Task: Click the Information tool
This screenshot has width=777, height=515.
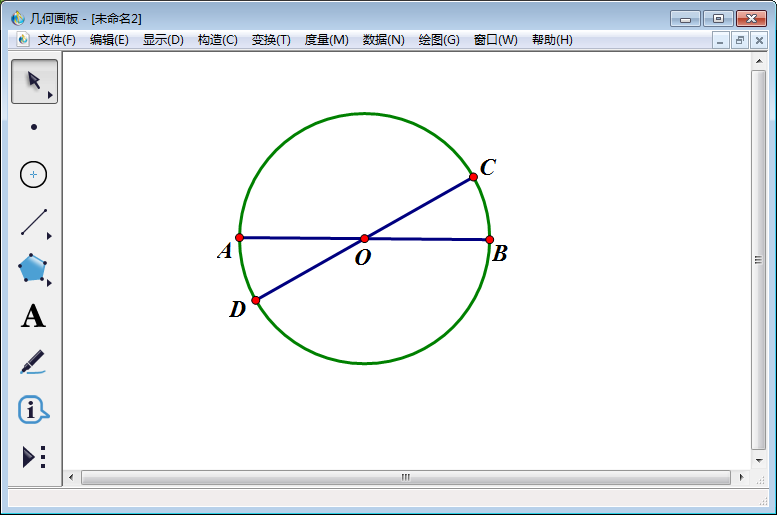Action: tap(33, 409)
